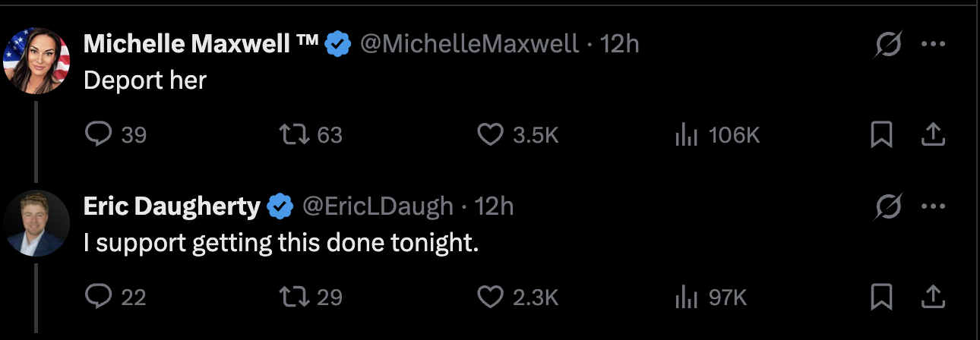Open Grok icon on Eric Daugherty's tweet

[888, 206]
